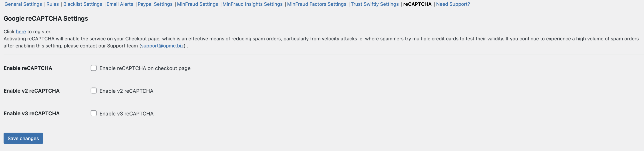Image resolution: width=644 pixels, height=151 pixels.
Task: Tick the reCAPTCHA on checkout page checkbox
Action: 93,68
